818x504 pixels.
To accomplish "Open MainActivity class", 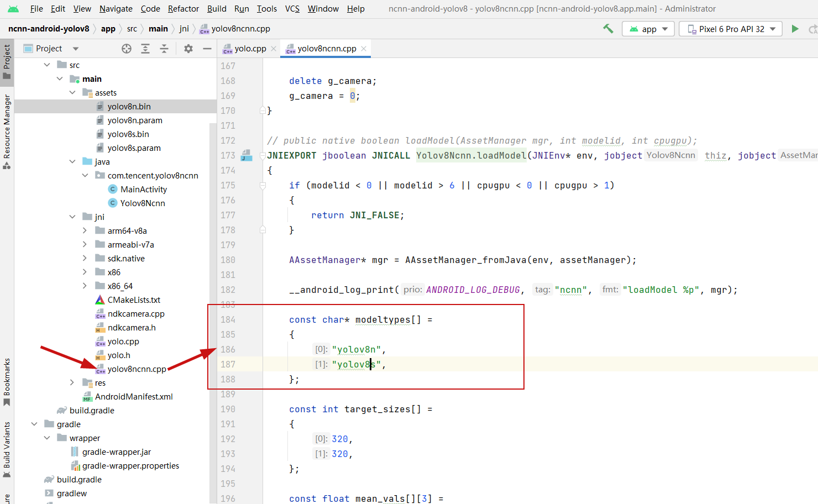I will click(x=144, y=190).
